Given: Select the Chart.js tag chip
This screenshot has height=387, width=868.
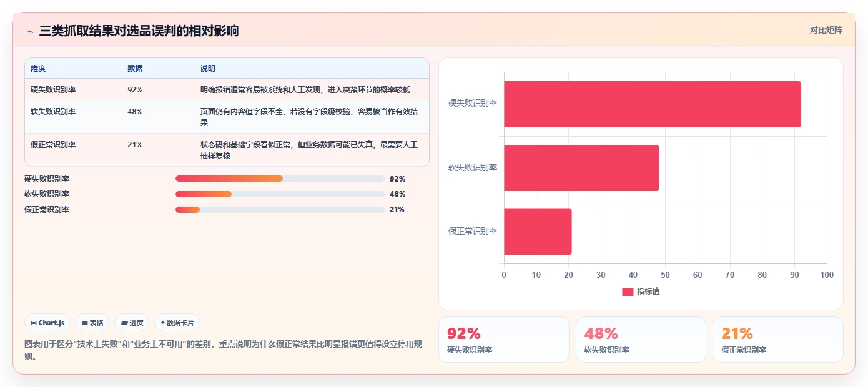Looking at the screenshot, I should (47, 323).
